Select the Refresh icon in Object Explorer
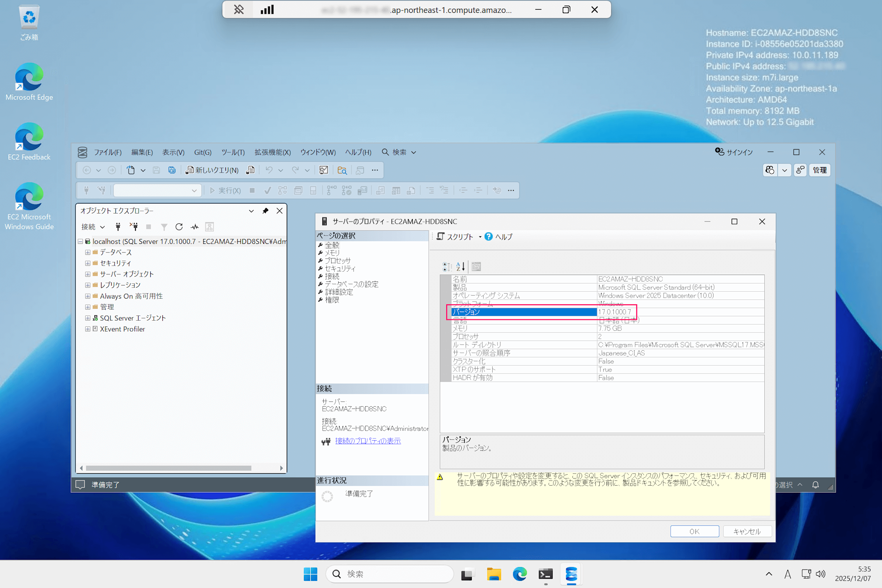The width and height of the screenshot is (882, 588). [x=179, y=226]
